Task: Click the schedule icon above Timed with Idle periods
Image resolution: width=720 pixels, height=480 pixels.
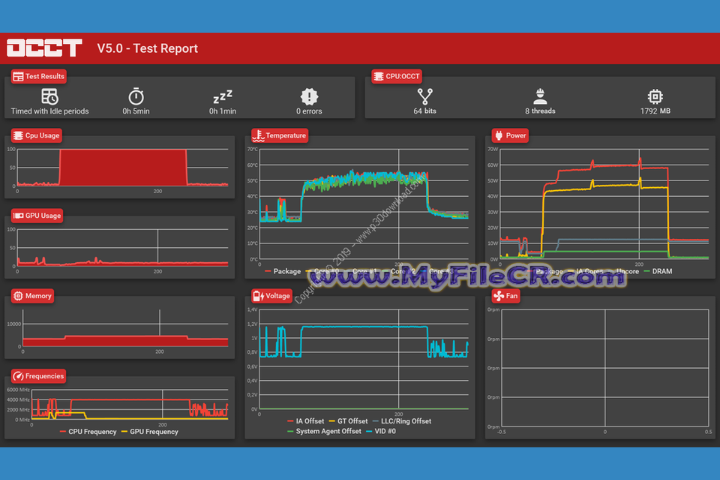Action: [x=50, y=96]
